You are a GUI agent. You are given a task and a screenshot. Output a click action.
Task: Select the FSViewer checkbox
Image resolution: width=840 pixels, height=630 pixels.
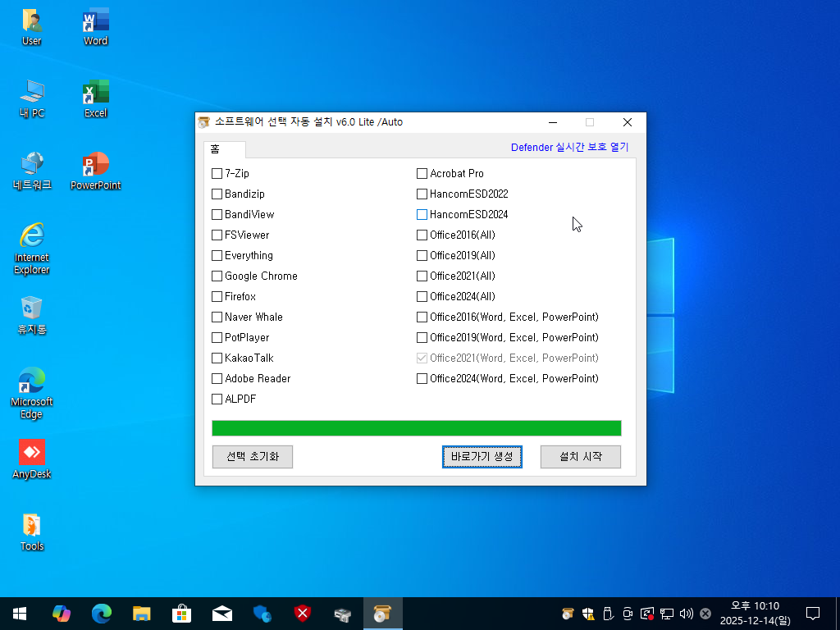tap(217, 235)
